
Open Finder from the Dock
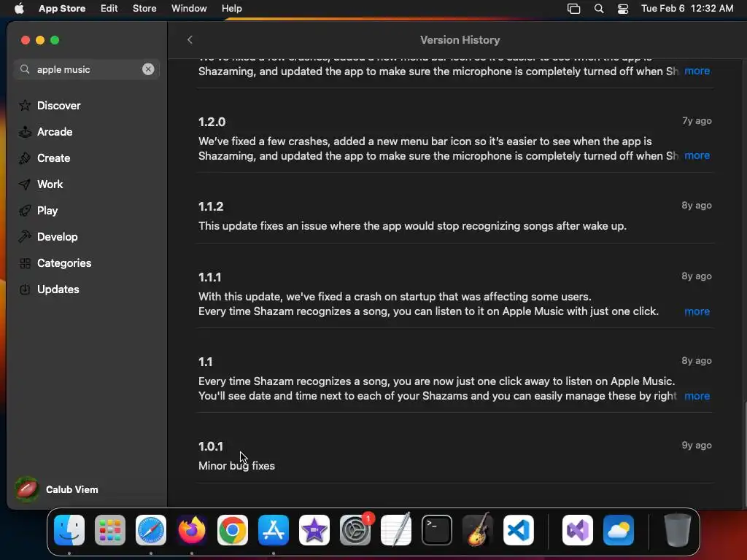click(x=69, y=530)
